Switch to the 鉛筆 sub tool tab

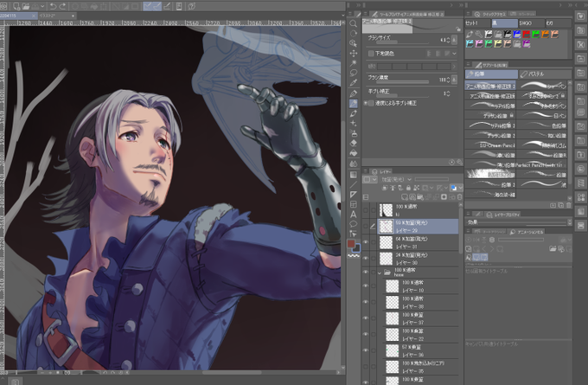point(491,74)
